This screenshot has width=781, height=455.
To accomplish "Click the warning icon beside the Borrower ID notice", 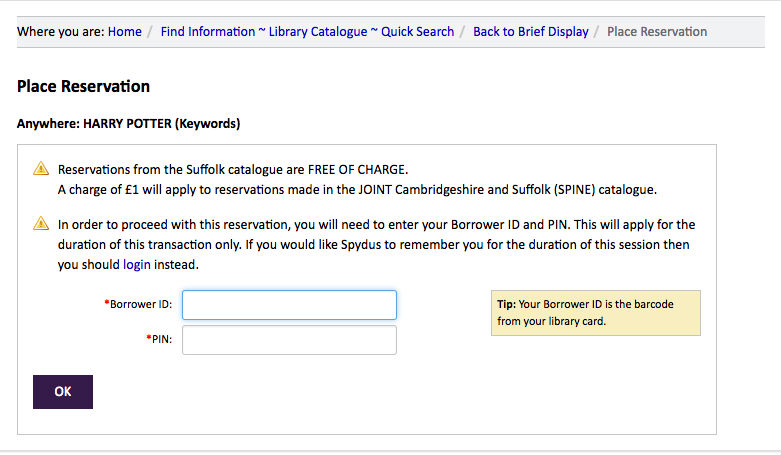I will pos(41,224).
